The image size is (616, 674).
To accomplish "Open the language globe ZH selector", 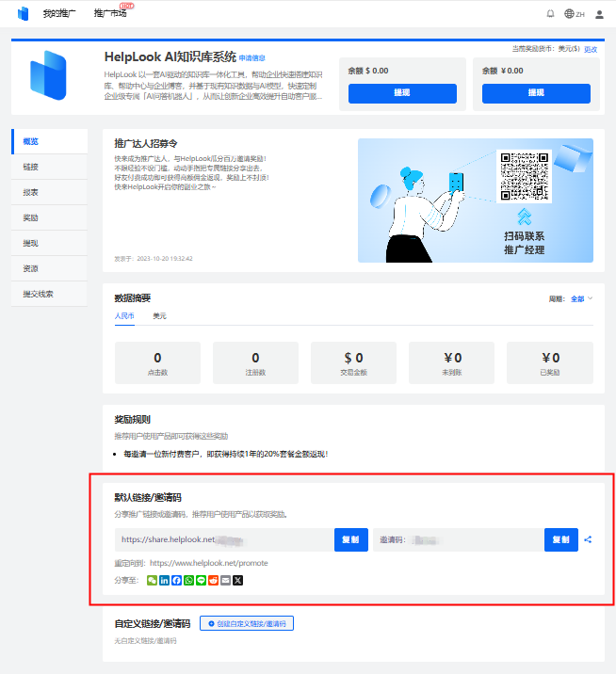I will tap(575, 14).
